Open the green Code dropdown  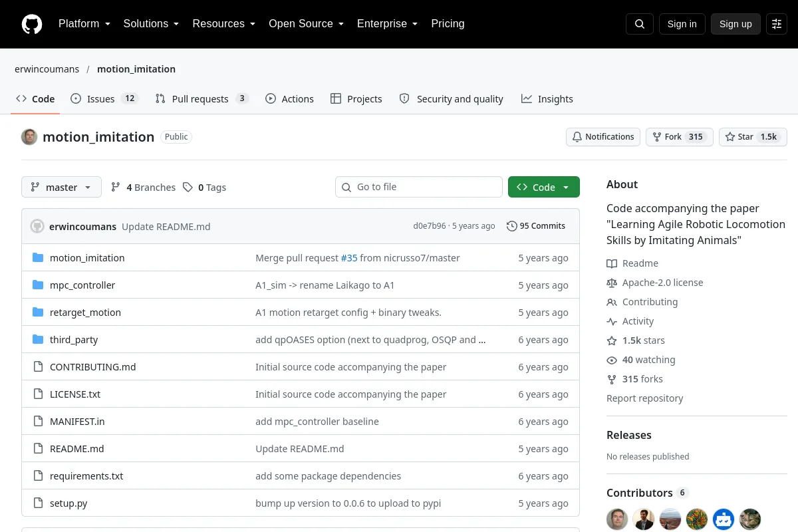544,188
